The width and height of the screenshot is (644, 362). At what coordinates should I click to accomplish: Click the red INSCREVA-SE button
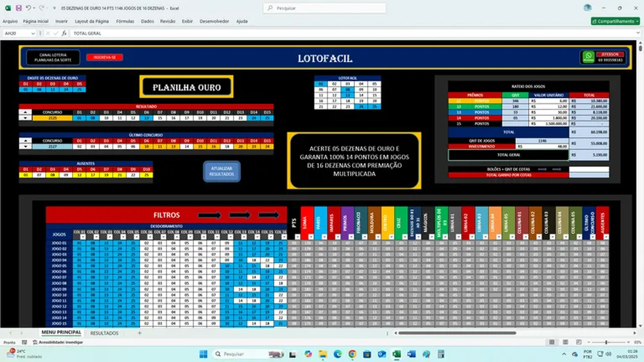tap(105, 57)
